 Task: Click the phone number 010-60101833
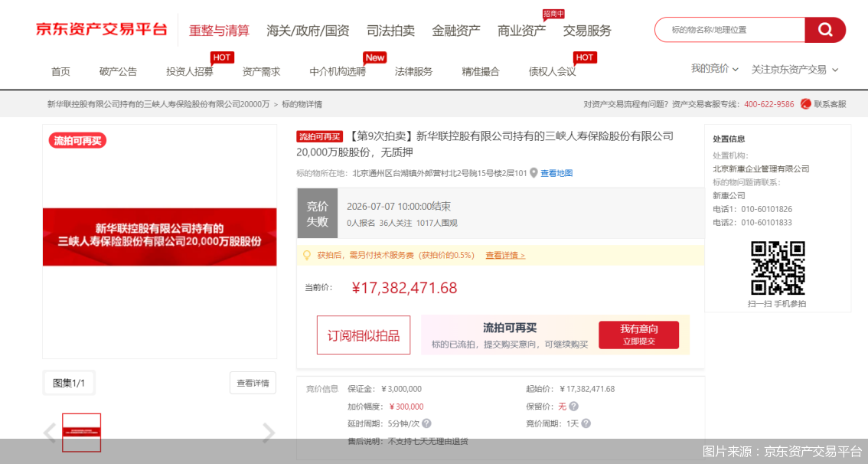click(x=767, y=223)
